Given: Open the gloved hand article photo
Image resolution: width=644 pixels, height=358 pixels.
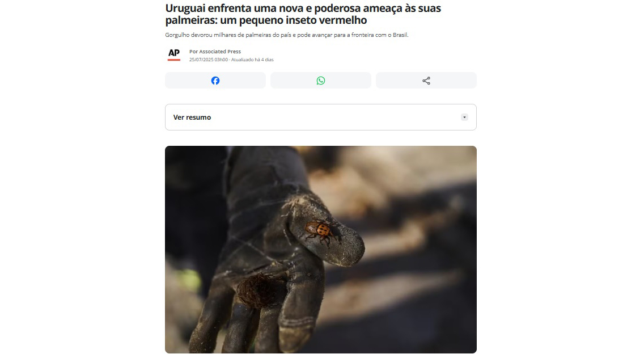Looking at the screenshot, I should (x=321, y=250).
